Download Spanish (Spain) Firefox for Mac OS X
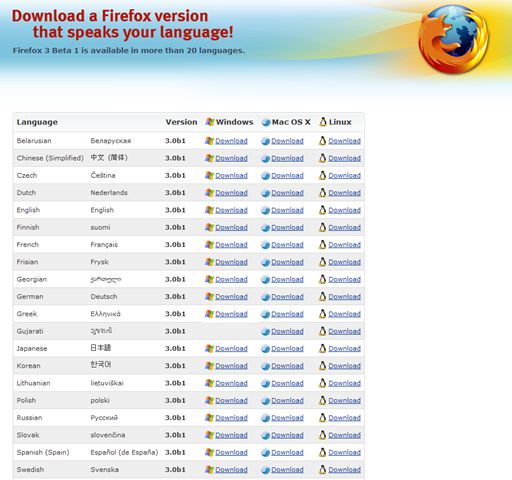The width and height of the screenshot is (512, 480). tap(287, 453)
